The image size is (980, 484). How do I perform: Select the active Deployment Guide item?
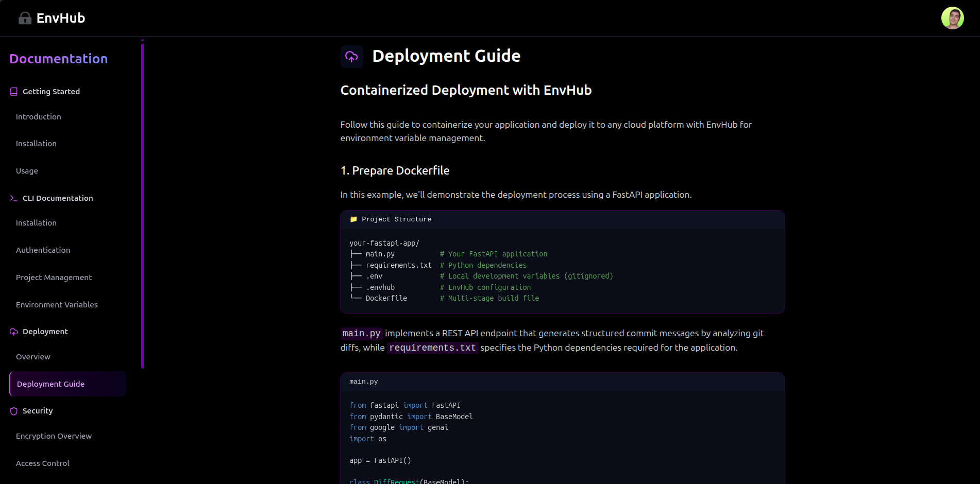(x=67, y=384)
